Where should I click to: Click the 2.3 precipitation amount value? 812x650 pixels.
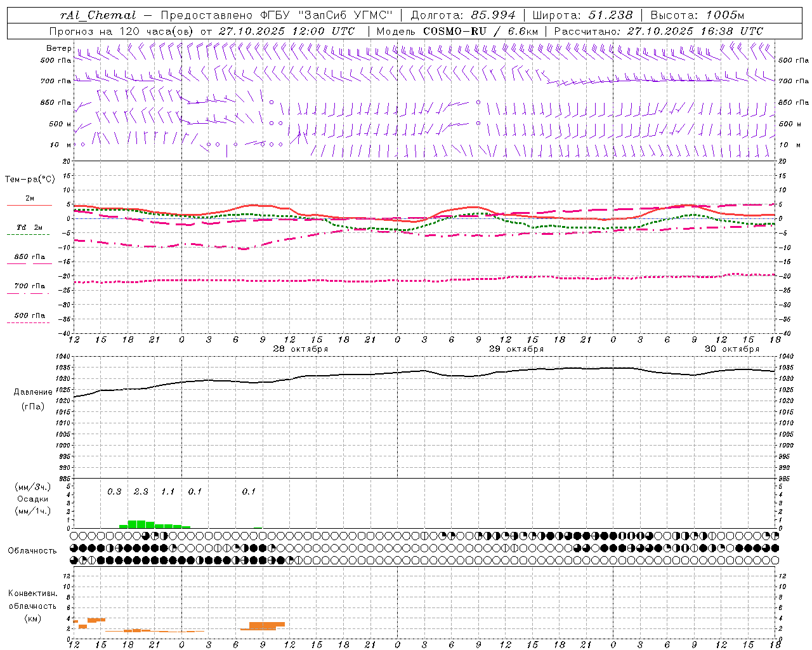point(141,491)
